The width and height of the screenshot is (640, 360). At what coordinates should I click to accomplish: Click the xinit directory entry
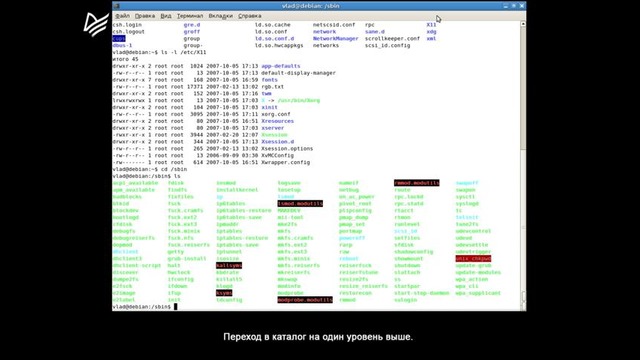269,107
